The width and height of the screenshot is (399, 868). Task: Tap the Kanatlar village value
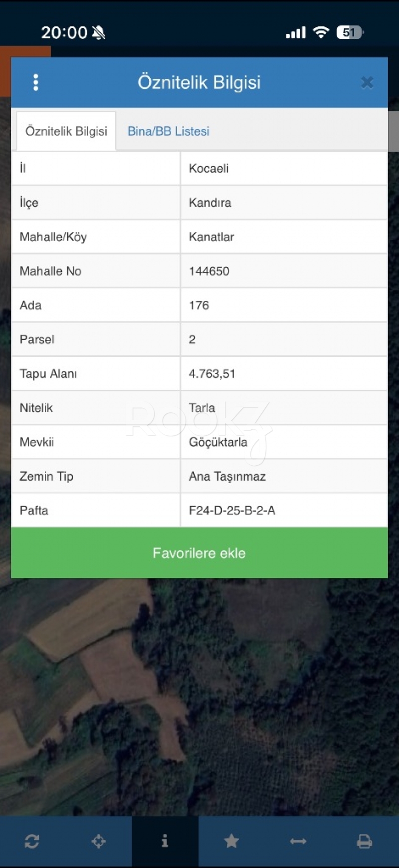pos(211,237)
